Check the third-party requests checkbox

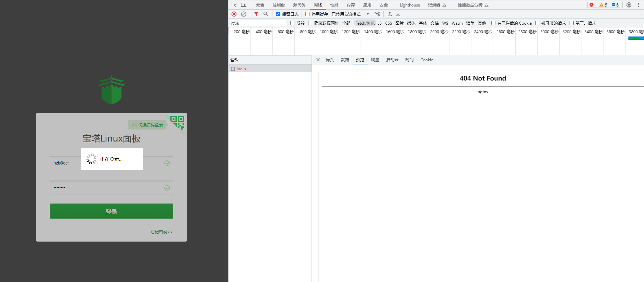[x=572, y=23]
